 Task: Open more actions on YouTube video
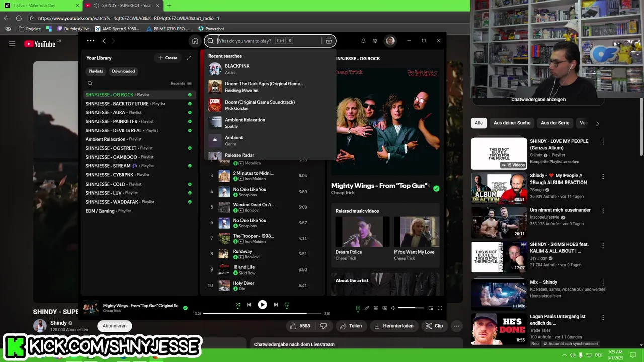(457, 326)
